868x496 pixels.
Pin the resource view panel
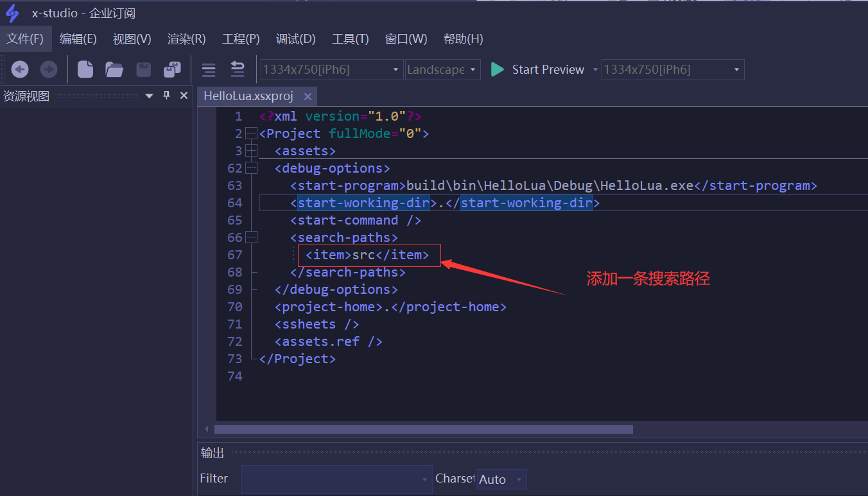167,96
